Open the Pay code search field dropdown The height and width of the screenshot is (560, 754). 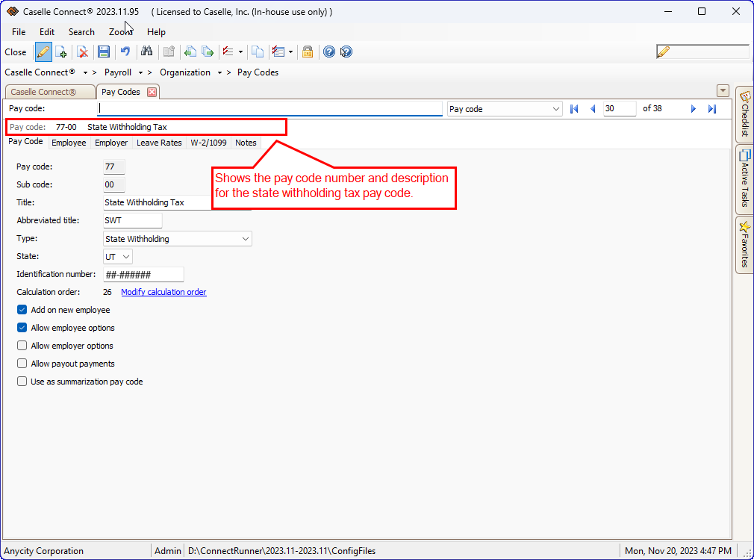pyautogui.click(x=555, y=108)
